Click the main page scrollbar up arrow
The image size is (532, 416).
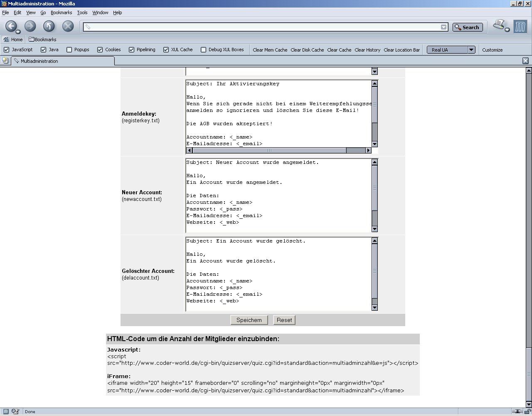click(x=529, y=71)
